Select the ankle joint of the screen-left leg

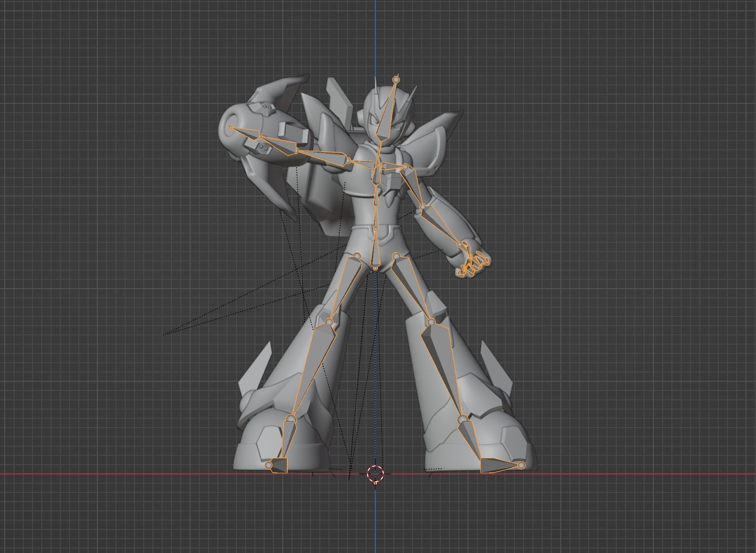[291, 419]
